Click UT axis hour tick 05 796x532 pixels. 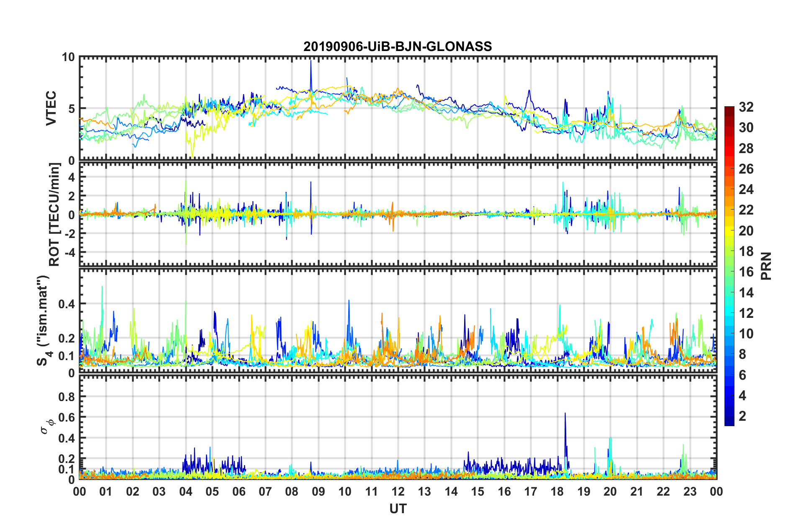[212, 491]
